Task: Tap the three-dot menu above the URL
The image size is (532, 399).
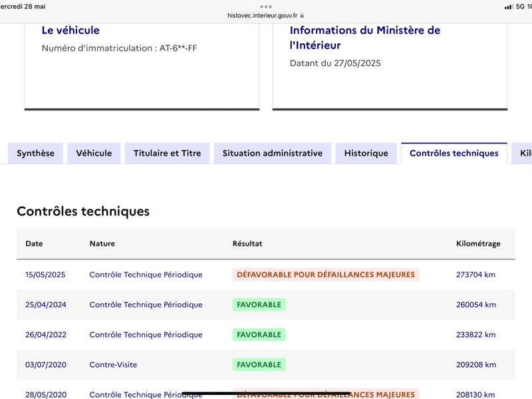Action: coord(265,7)
